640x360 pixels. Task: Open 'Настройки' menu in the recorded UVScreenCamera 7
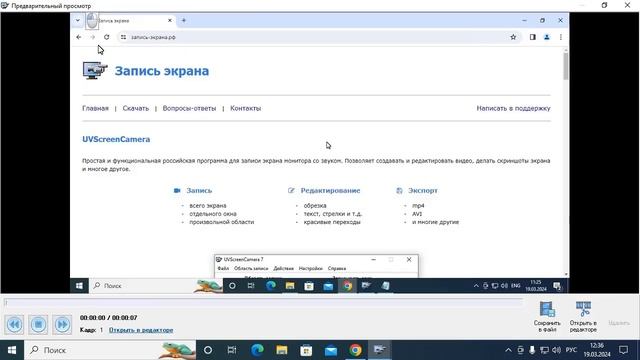click(311, 268)
